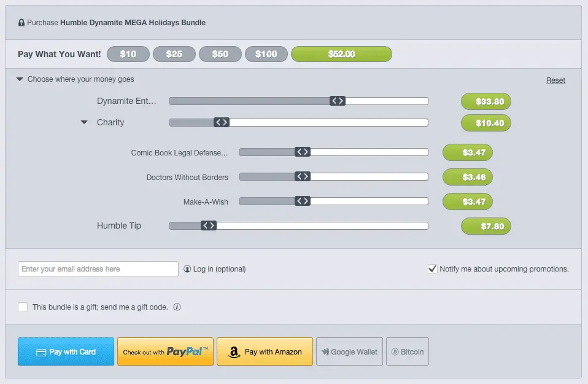Click the Make-A-Wish label

pos(206,202)
